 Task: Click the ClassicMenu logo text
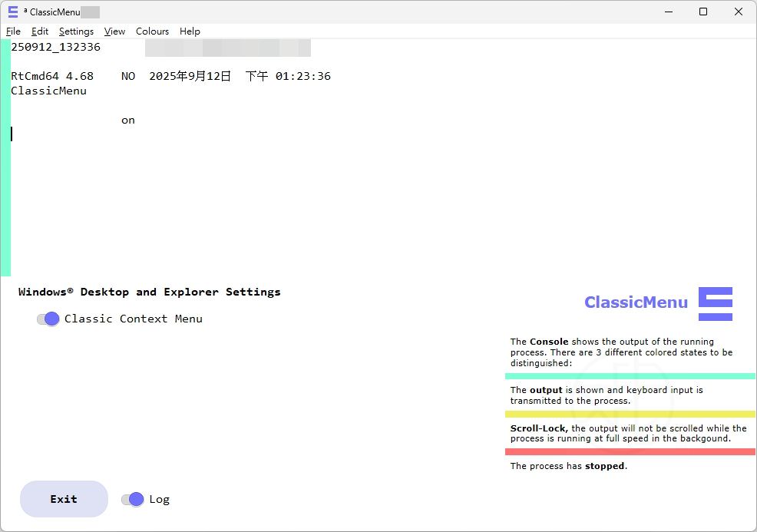pyautogui.click(x=636, y=302)
